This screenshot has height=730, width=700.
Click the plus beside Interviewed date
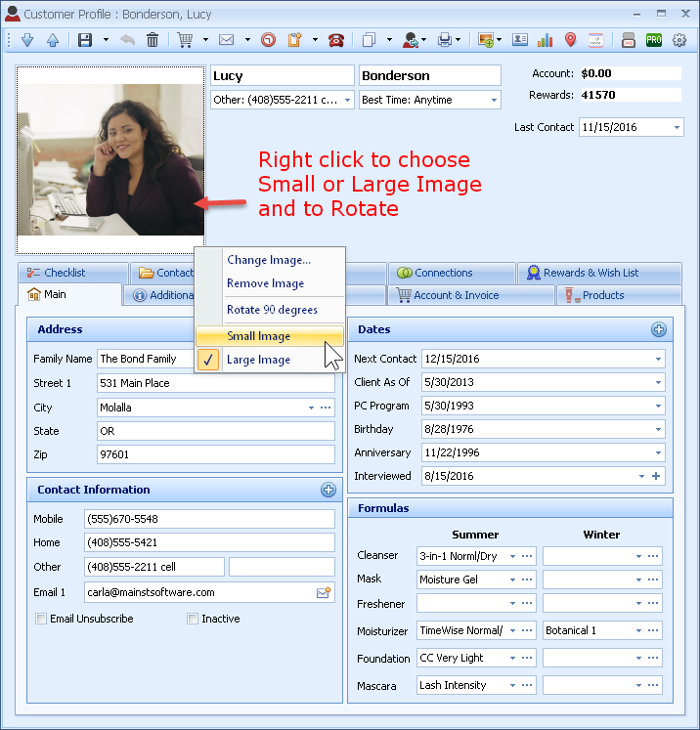656,476
